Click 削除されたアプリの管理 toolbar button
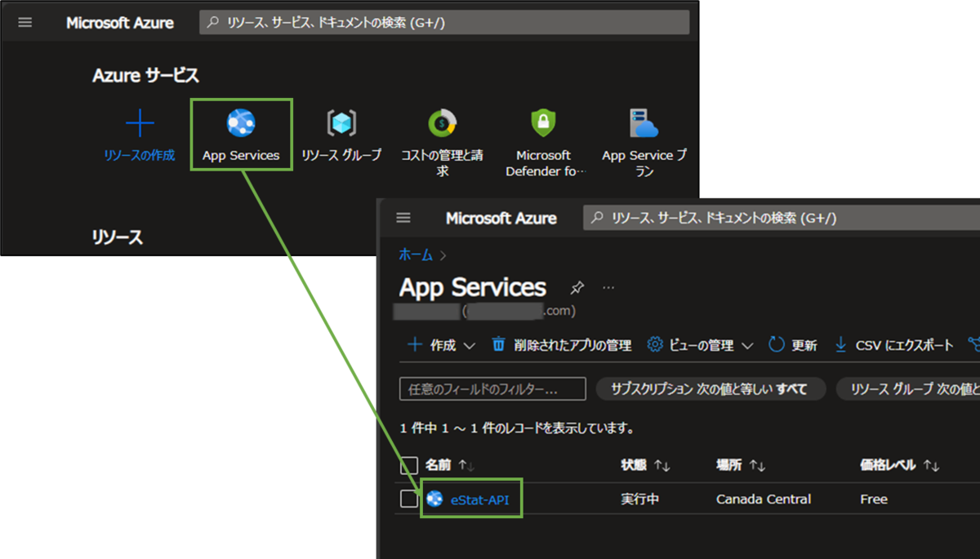This screenshot has height=559, width=980. click(x=562, y=345)
